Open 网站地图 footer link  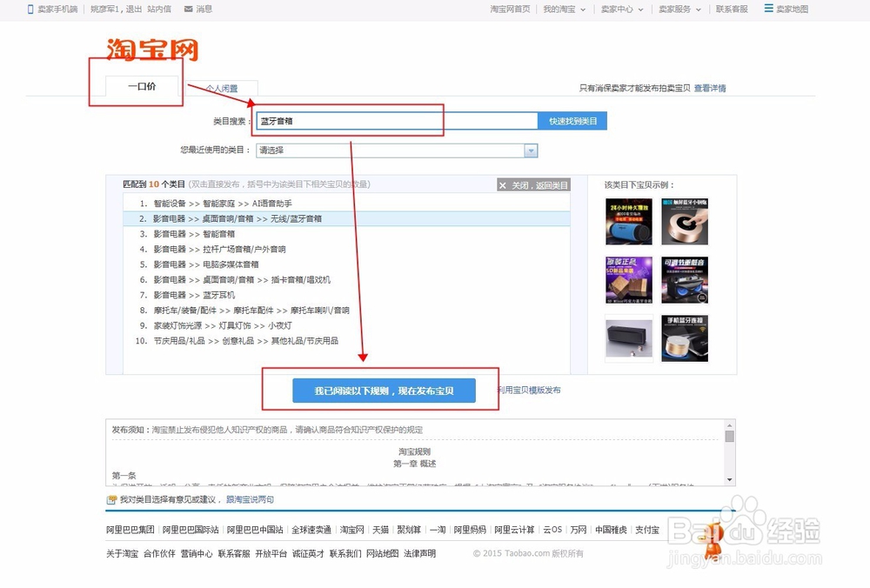tap(382, 553)
